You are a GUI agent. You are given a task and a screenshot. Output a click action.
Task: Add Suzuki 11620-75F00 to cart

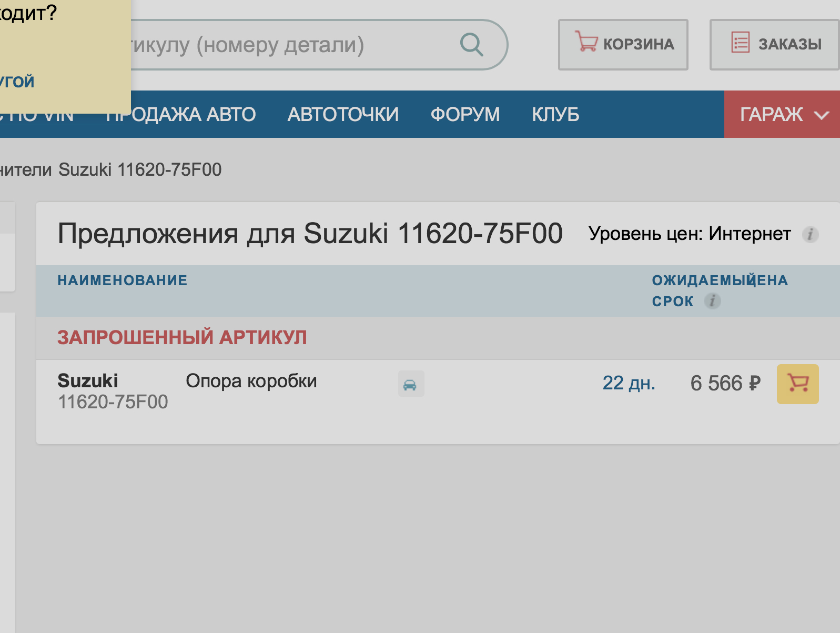click(x=797, y=384)
